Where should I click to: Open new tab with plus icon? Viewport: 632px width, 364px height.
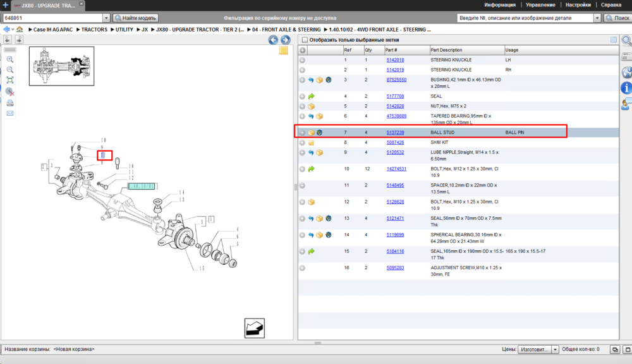[x=5, y=5]
